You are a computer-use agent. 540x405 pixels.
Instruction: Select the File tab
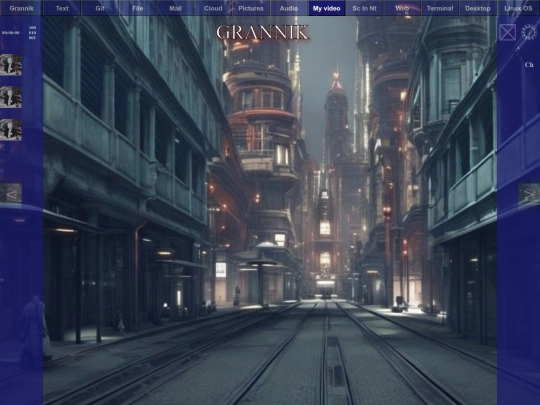coord(137,8)
